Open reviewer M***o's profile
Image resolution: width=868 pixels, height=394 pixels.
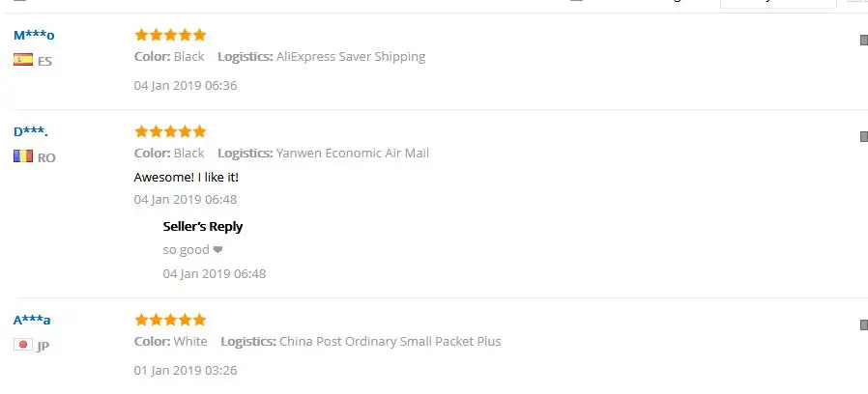pyautogui.click(x=34, y=36)
